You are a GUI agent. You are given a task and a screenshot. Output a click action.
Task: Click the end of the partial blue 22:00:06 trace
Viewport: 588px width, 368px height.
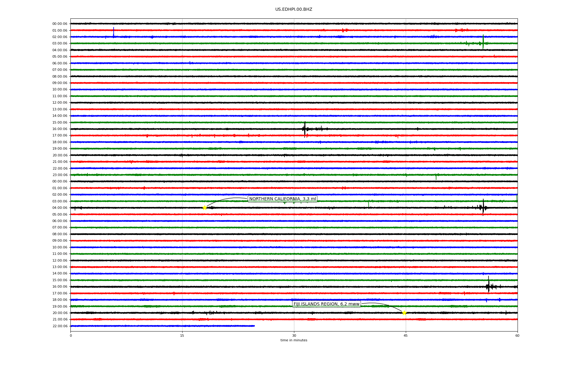click(x=254, y=326)
